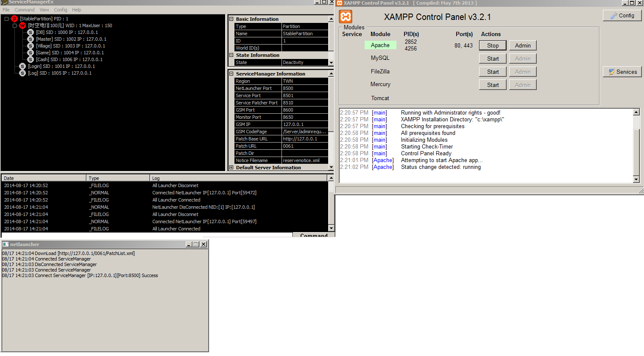Click the Command button below the log
This screenshot has height=356, width=644.
[314, 235]
